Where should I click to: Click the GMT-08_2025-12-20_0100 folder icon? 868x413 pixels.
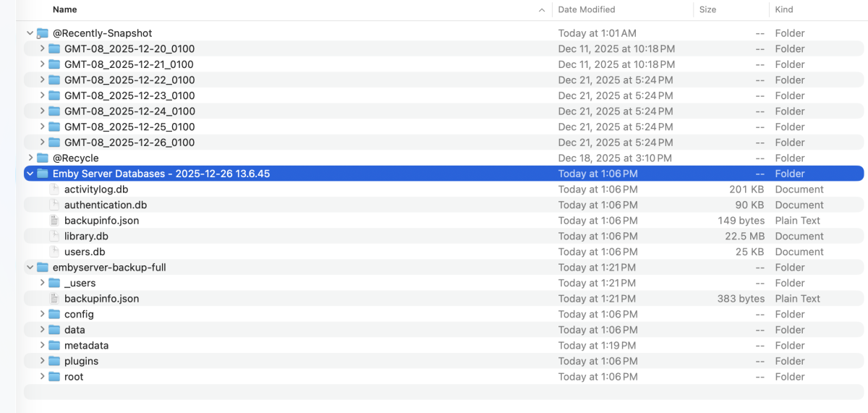coord(54,48)
